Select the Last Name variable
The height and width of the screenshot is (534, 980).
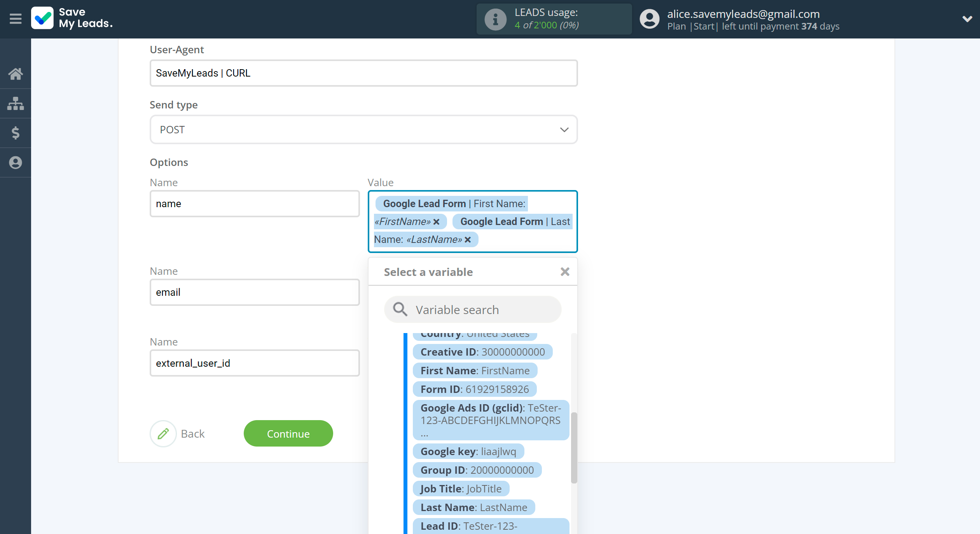[474, 507]
